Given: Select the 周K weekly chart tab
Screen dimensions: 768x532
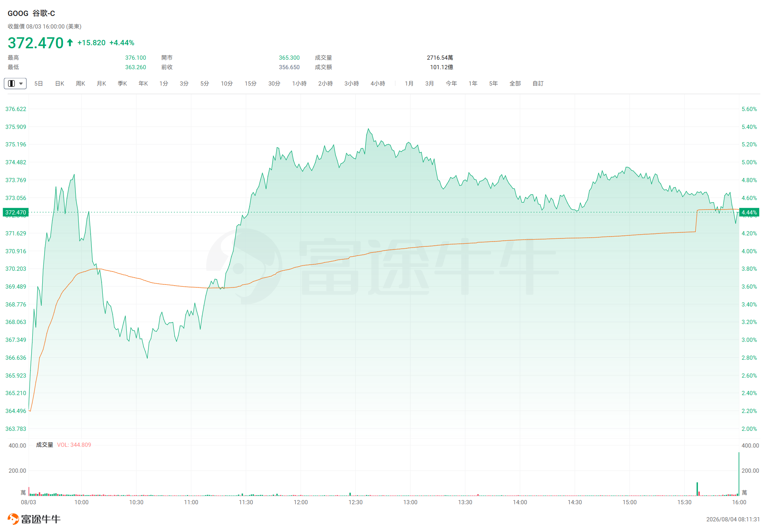Looking at the screenshot, I should point(80,83).
